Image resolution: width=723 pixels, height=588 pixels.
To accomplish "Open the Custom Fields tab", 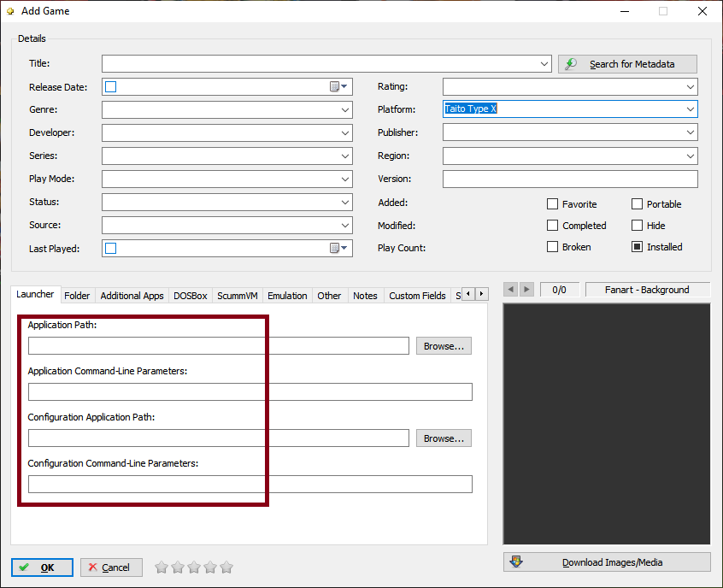I will pyautogui.click(x=417, y=296).
